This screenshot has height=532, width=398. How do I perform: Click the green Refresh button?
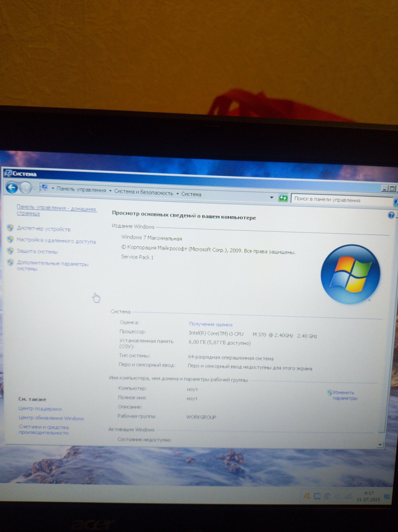[283, 198]
